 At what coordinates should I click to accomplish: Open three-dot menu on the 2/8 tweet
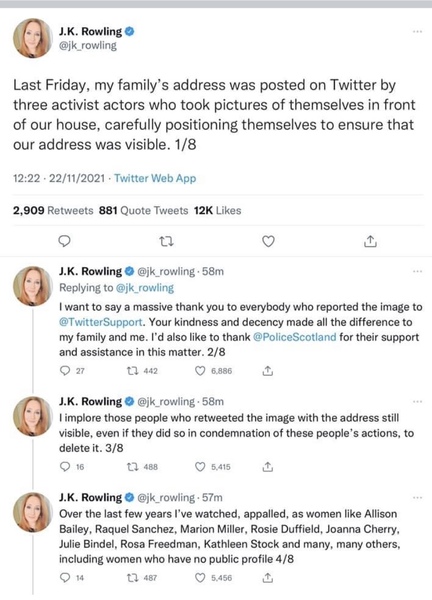417,271
